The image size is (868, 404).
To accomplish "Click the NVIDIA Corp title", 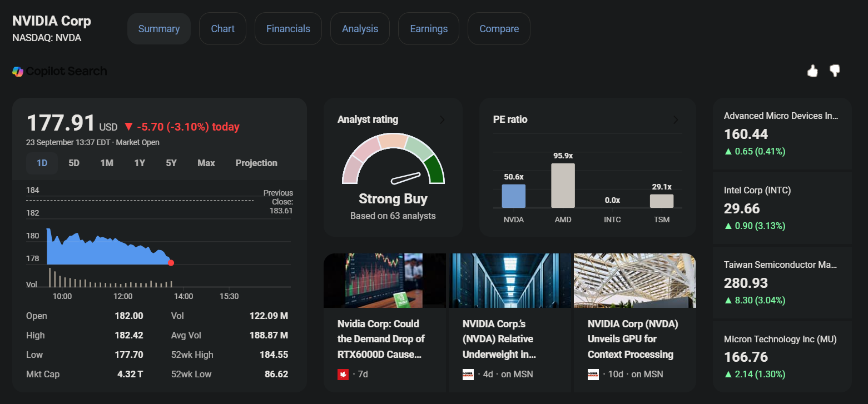I will [52, 21].
